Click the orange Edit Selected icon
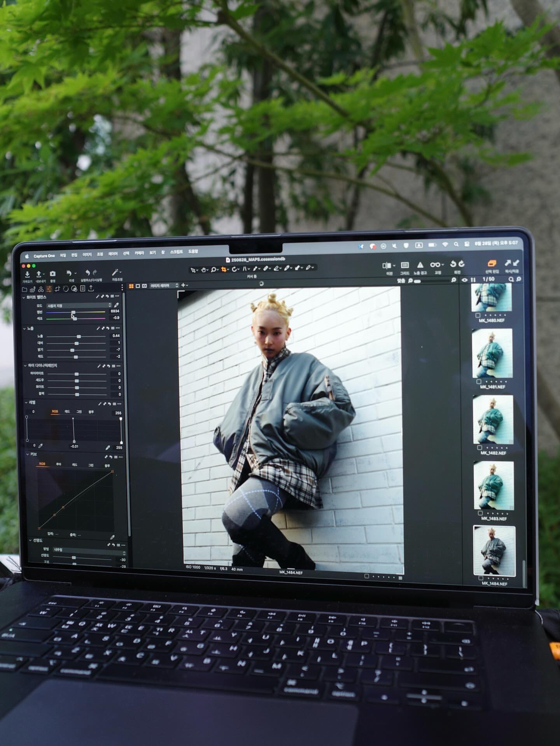The width and height of the screenshot is (560, 746). [x=492, y=264]
